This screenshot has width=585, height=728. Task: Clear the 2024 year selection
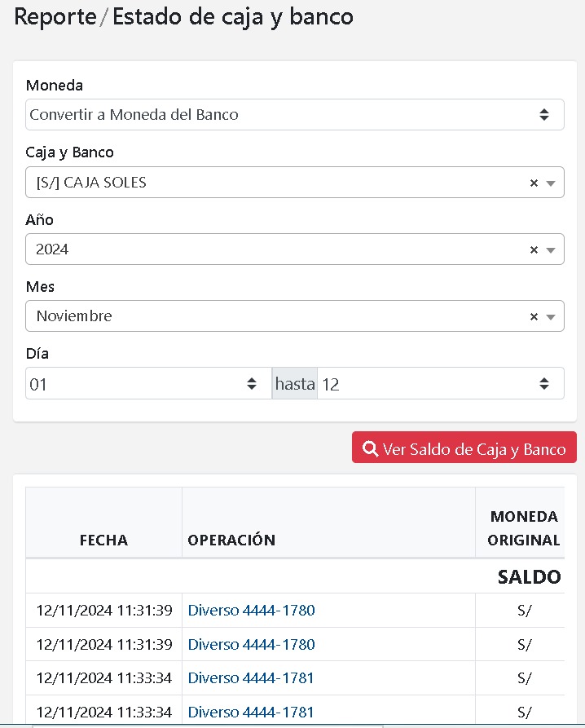(534, 250)
